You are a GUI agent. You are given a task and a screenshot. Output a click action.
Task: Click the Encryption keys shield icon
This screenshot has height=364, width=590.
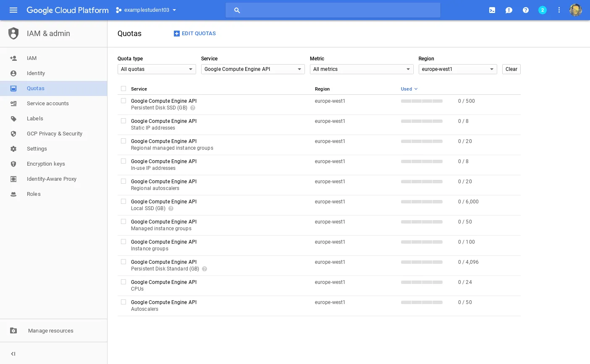click(13, 164)
